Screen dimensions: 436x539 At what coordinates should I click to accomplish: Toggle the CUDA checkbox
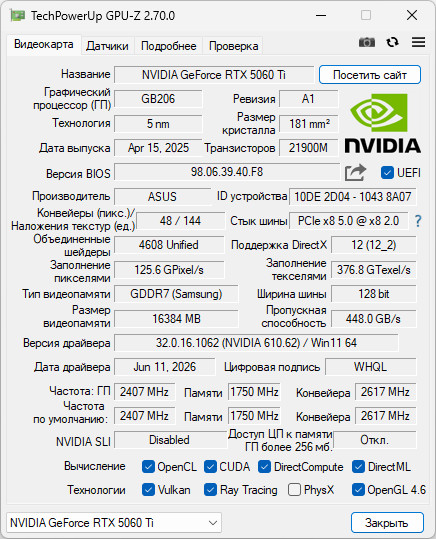[x=210, y=467]
